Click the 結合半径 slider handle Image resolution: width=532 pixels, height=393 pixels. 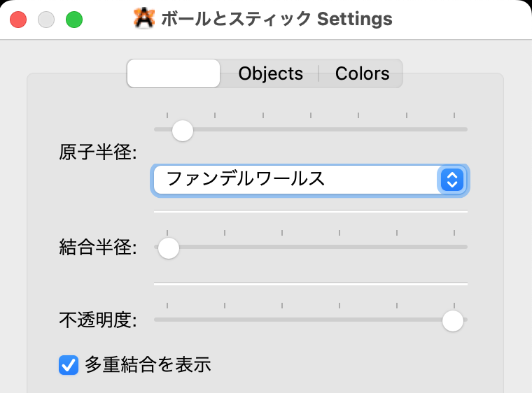[x=169, y=247]
